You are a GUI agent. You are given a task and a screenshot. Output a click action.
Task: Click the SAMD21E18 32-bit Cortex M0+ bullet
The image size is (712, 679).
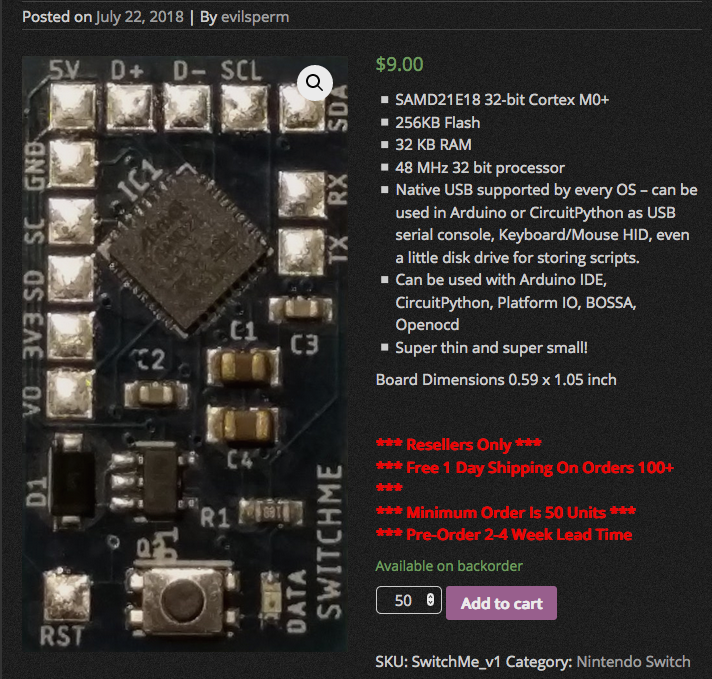[x=502, y=99]
